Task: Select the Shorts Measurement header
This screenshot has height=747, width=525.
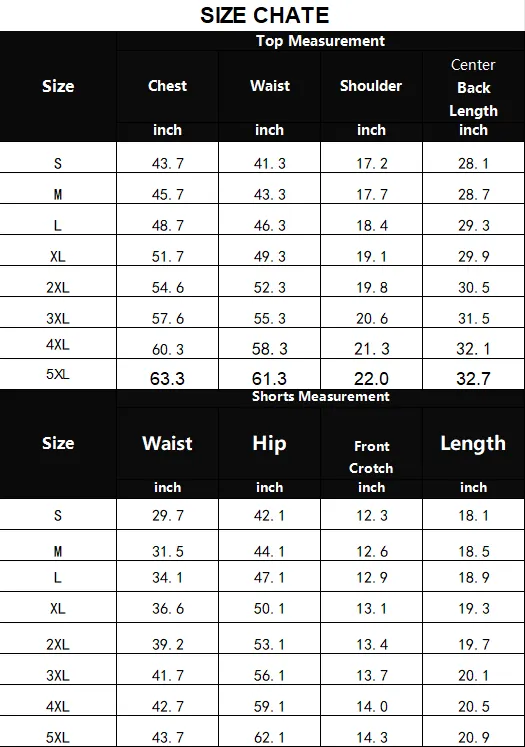Action: pyautogui.click(x=321, y=396)
